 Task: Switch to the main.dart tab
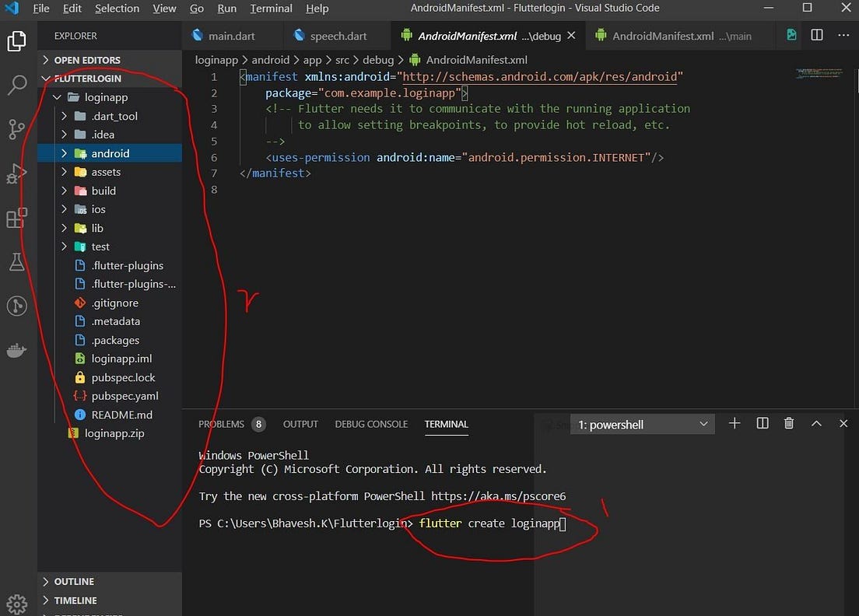233,35
